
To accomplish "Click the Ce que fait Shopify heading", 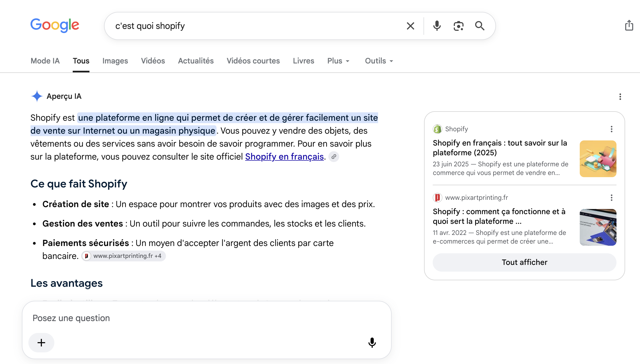I will tap(79, 184).
